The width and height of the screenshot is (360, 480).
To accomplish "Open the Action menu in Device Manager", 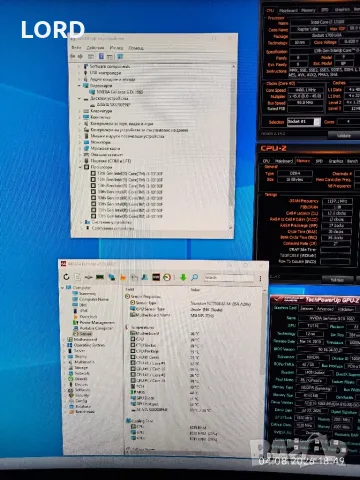I will 95,48.
